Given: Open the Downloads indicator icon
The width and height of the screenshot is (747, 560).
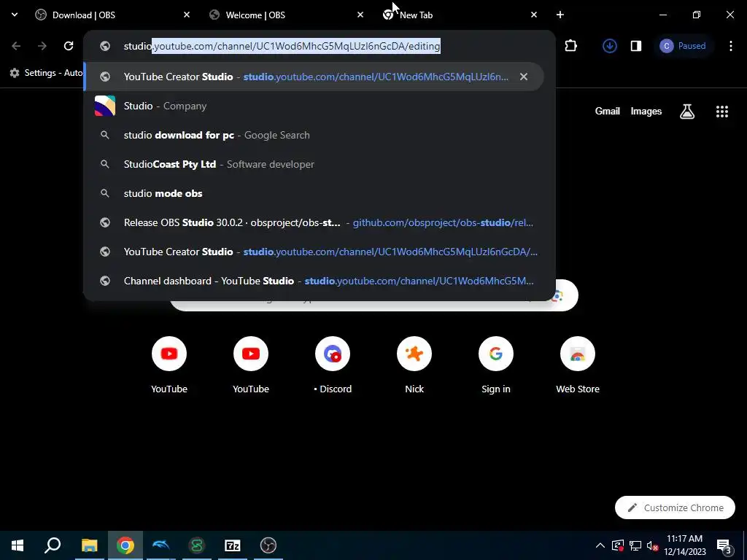Looking at the screenshot, I should pos(609,46).
